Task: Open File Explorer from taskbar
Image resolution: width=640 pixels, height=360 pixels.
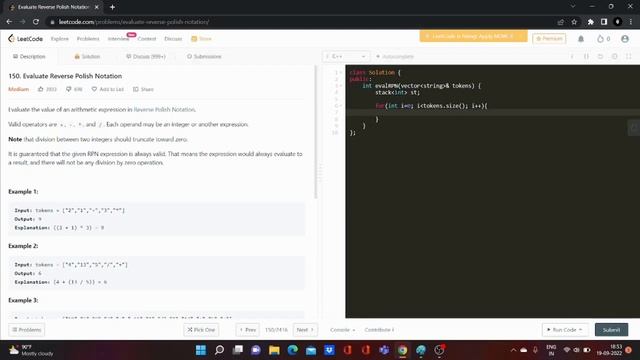Action: click(x=274, y=350)
